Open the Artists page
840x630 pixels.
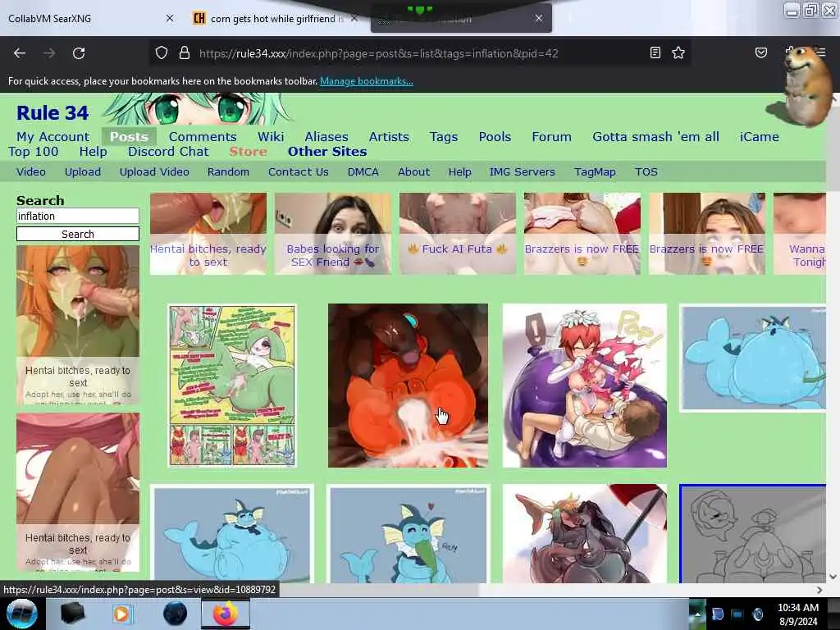(x=389, y=137)
